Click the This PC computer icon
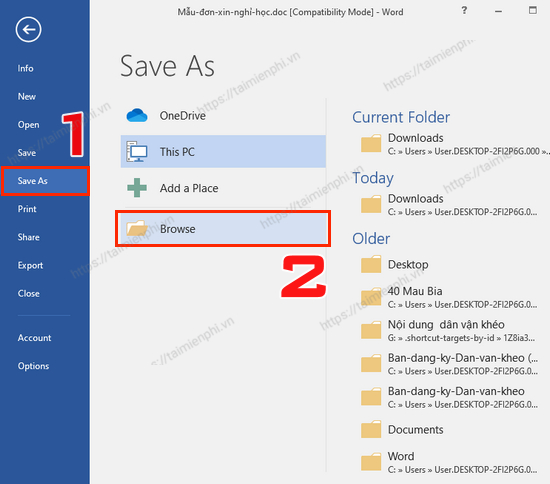Viewport: 550px width, 484px height. (x=137, y=152)
